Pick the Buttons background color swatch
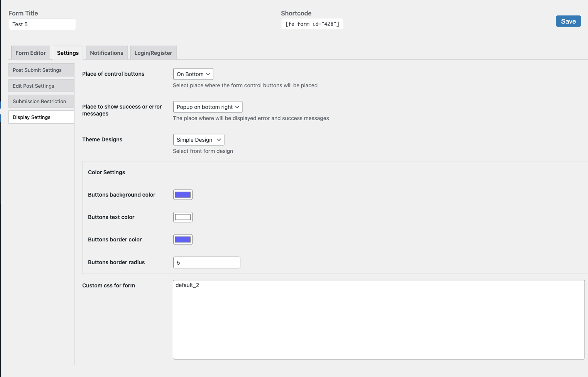Screen dimensions: 588x377 tap(183, 195)
